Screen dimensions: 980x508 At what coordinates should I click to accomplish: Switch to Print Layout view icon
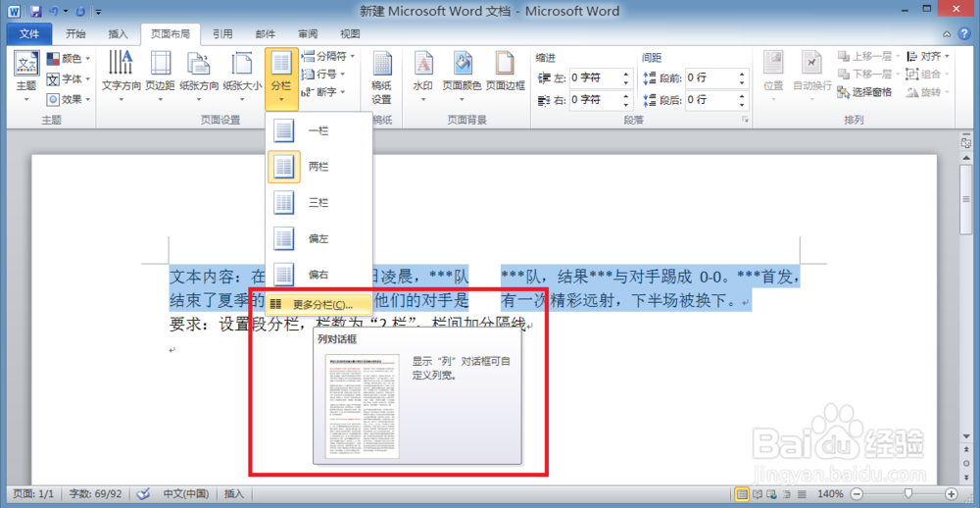click(742, 493)
